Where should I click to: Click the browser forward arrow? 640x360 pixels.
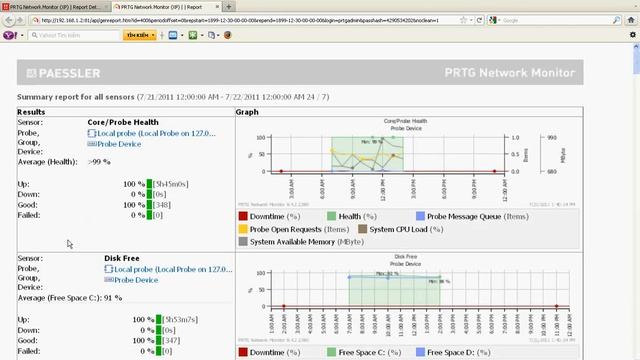tap(20, 20)
